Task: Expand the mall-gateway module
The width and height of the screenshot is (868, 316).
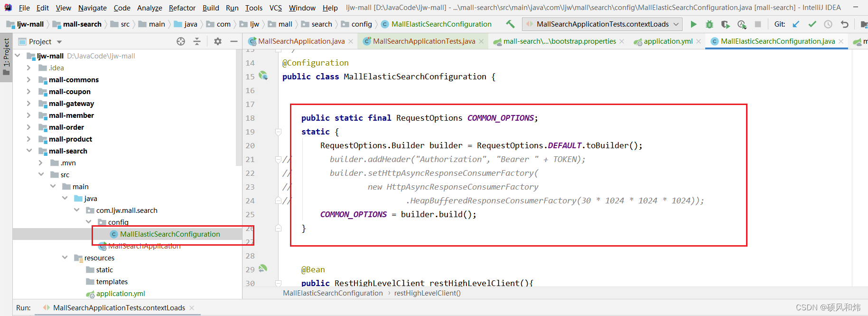Action: [x=29, y=103]
